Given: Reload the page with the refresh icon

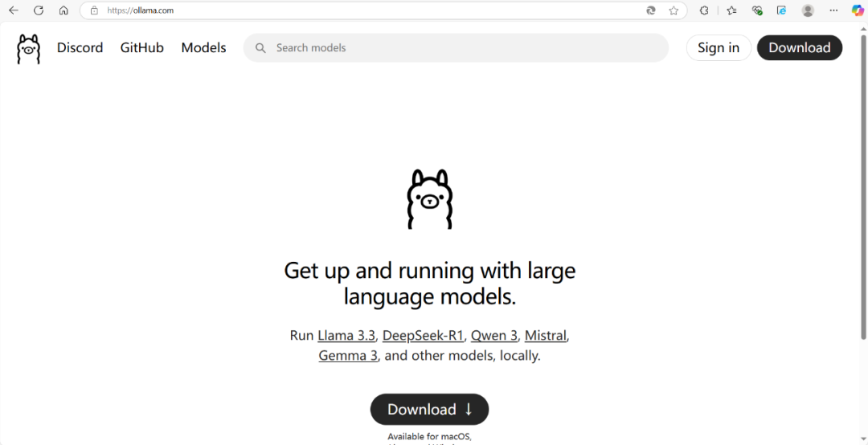Looking at the screenshot, I should click(x=39, y=10).
